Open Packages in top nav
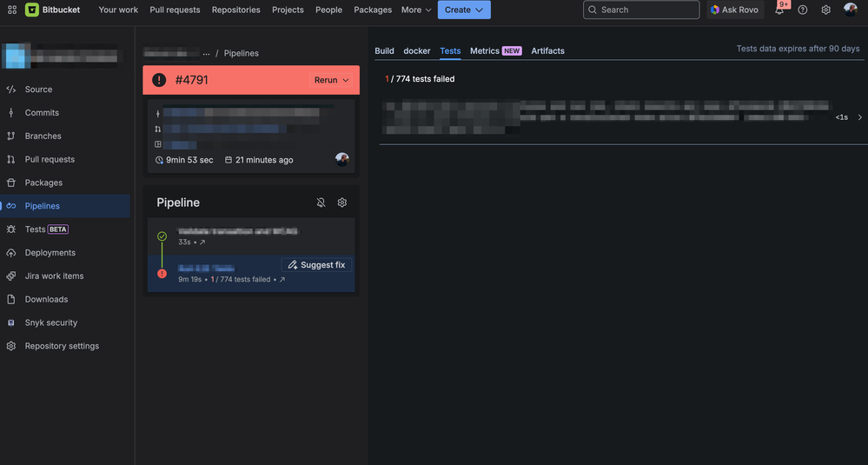Viewport: 868px width, 465px height. pos(373,10)
